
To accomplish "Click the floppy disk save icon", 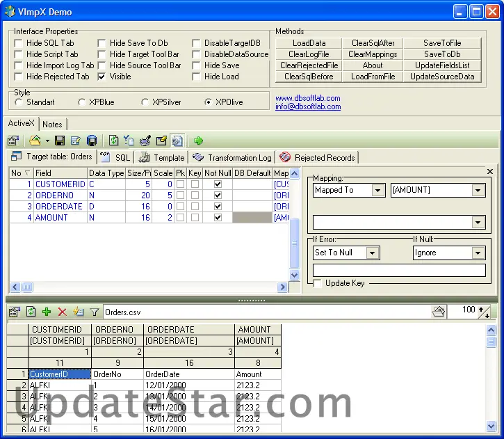I will (x=60, y=141).
